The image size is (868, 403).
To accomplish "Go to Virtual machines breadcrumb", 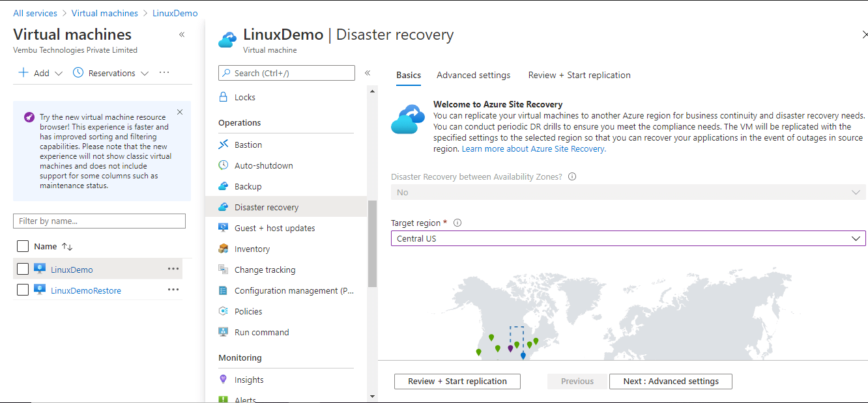I will click(105, 13).
